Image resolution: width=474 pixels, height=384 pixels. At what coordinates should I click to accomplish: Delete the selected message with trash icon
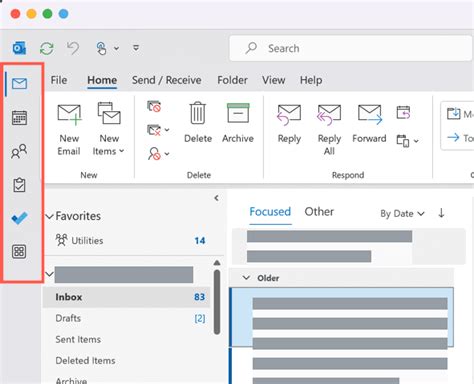tap(198, 122)
